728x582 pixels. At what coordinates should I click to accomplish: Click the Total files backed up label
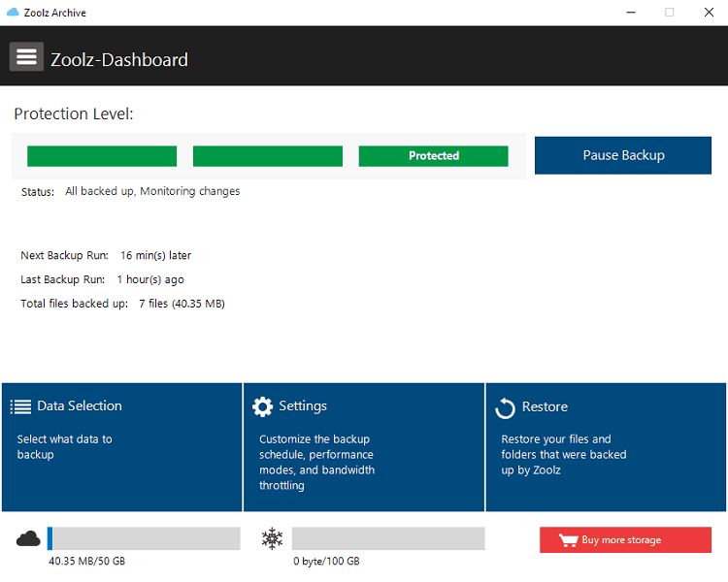coord(75,304)
